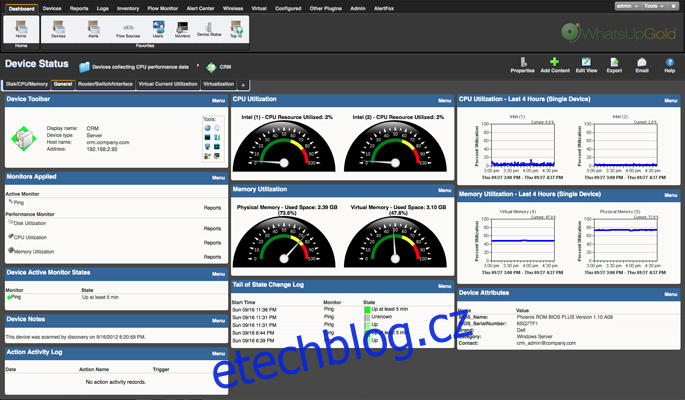Screen dimensions: 685x400
Task: Open the Inventory main menu
Action: tap(128, 8)
